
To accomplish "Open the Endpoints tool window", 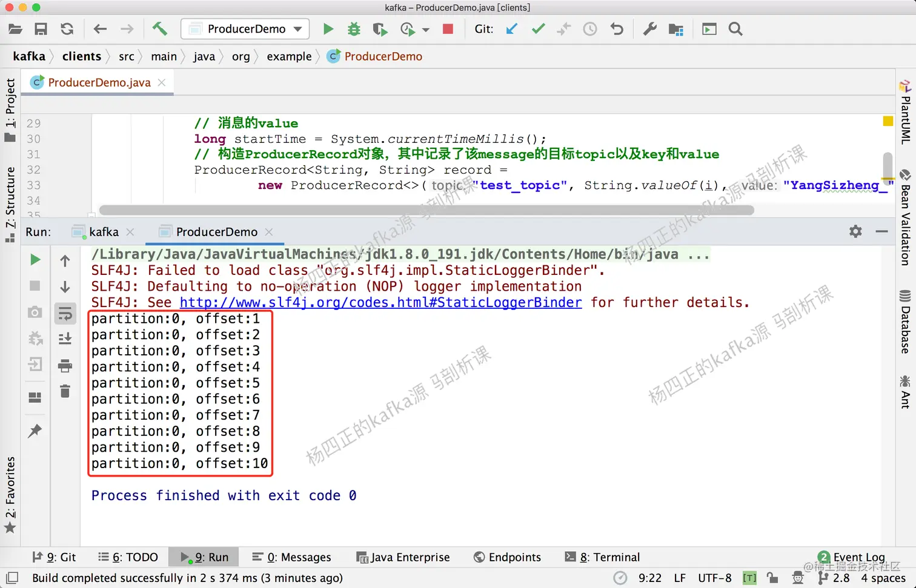I will tap(507, 557).
